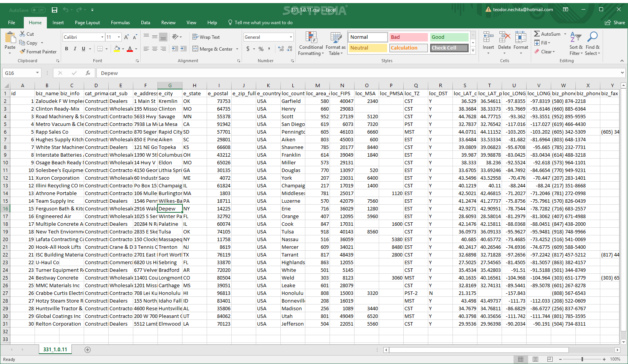Image resolution: width=628 pixels, height=364 pixels.
Task: Expand the formula bar
Action: click(x=622, y=73)
